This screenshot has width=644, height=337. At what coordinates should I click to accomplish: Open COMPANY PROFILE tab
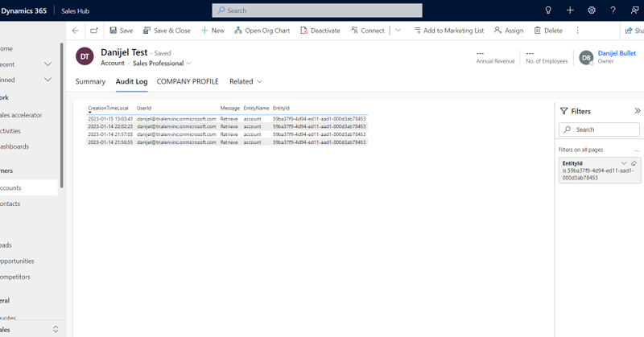point(188,81)
